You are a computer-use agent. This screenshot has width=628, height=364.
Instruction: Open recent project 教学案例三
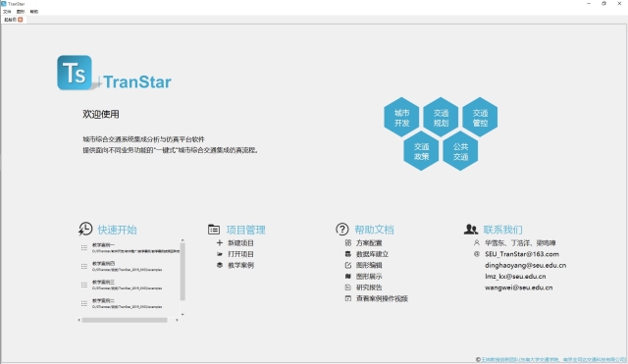pyautogui.click(x=131, y=285)
